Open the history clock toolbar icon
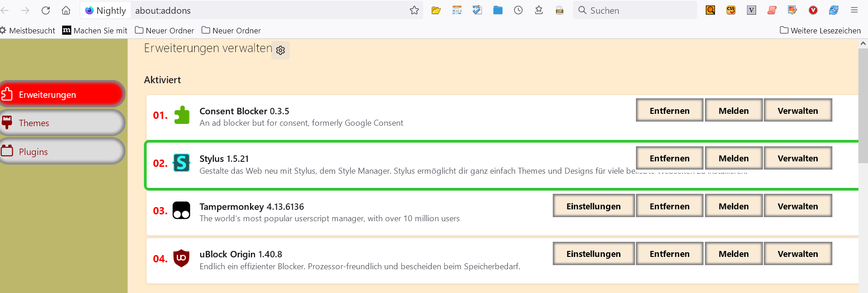The width and height of the screenshot is (868, 293). (x=518, y=10)
